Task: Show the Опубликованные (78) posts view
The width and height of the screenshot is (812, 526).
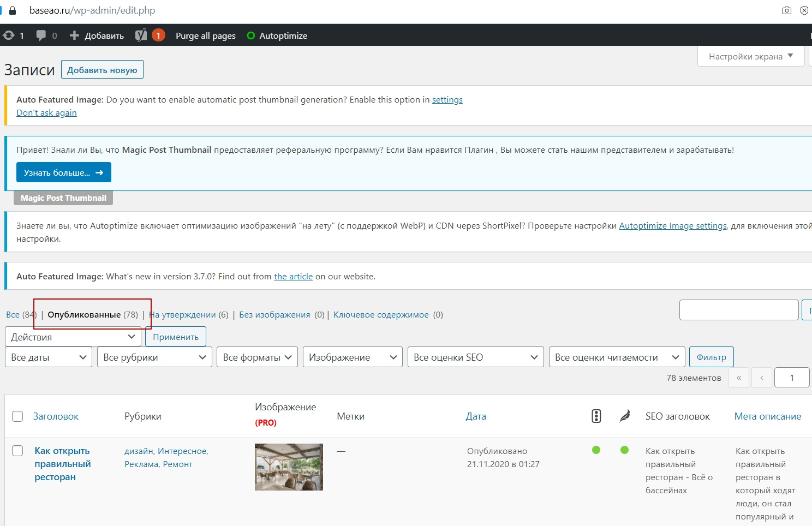Action: point(93,315)
